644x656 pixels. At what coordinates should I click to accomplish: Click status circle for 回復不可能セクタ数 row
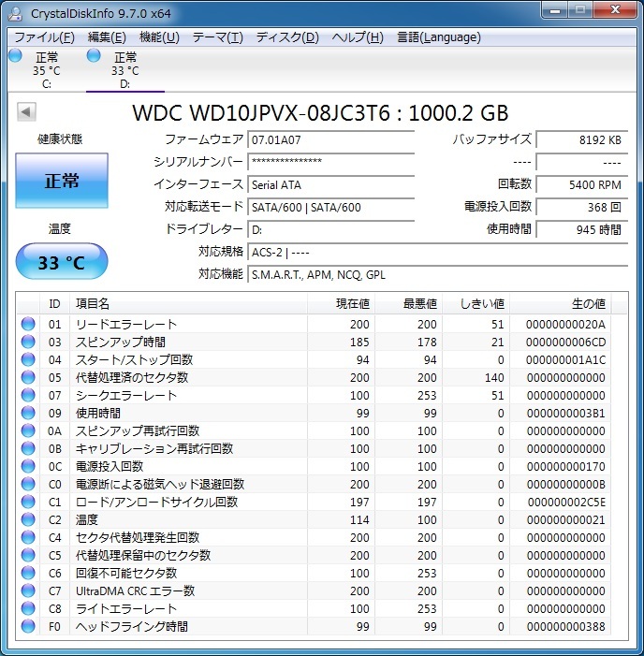(x=28, y=573)
